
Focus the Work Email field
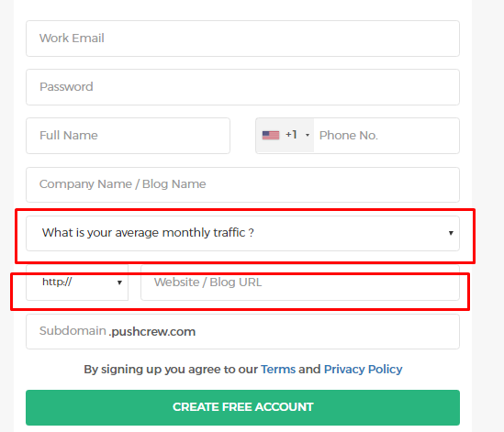click(x=242, y=39)
